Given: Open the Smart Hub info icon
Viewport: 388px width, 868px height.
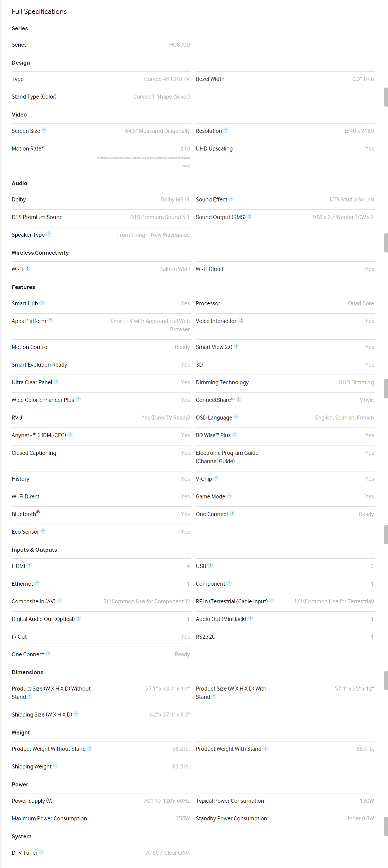Looking at the screenshot, I should 42,303.
